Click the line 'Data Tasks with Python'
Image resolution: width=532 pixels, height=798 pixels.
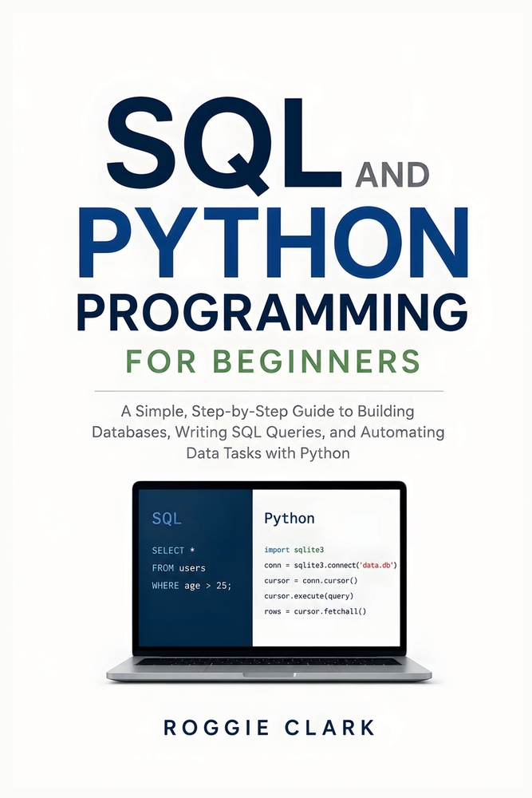tap(268, 453)
